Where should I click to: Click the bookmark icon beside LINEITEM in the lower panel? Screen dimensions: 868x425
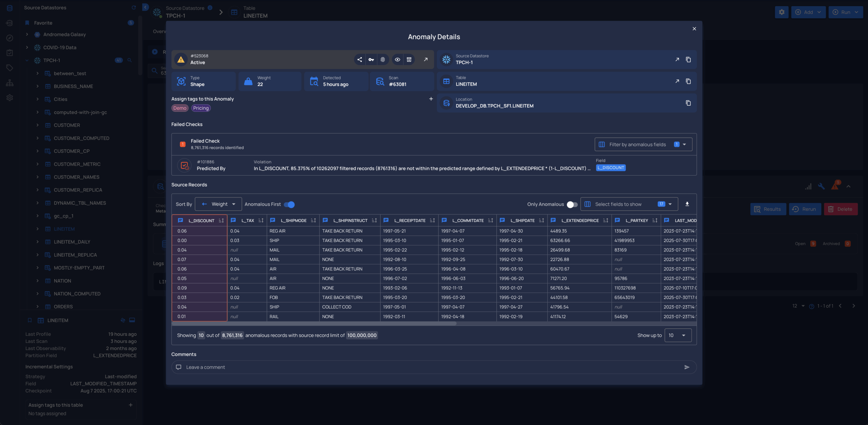pos(30,320)
